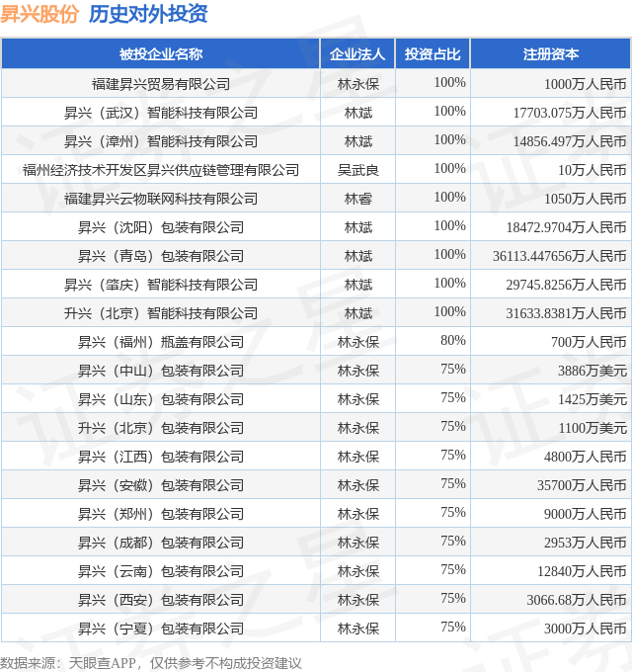
Task: Click 17703.075万人民币 registered capital
Action: coord(570,113)
